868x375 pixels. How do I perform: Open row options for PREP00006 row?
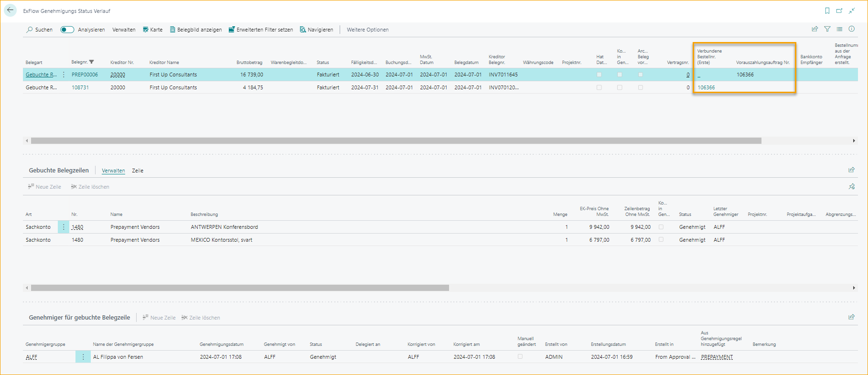[x=64, y=75]
